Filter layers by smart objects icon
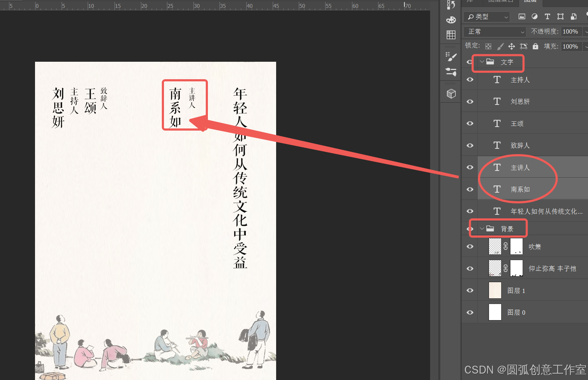 click(573, 16)
